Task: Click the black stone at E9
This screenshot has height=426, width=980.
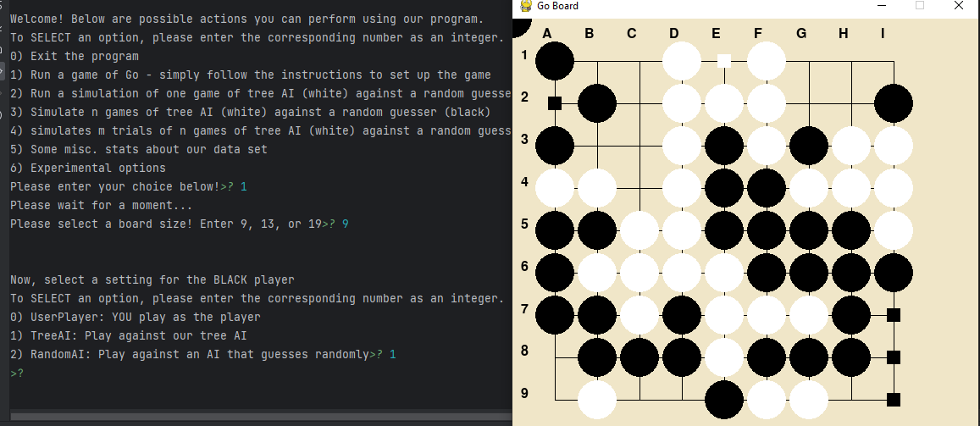Action: pos(724,399)
